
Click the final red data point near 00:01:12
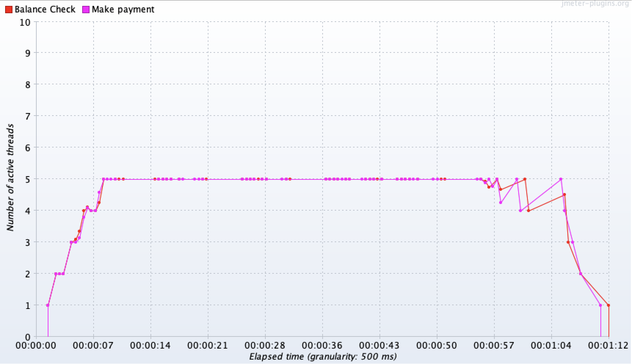608,305
